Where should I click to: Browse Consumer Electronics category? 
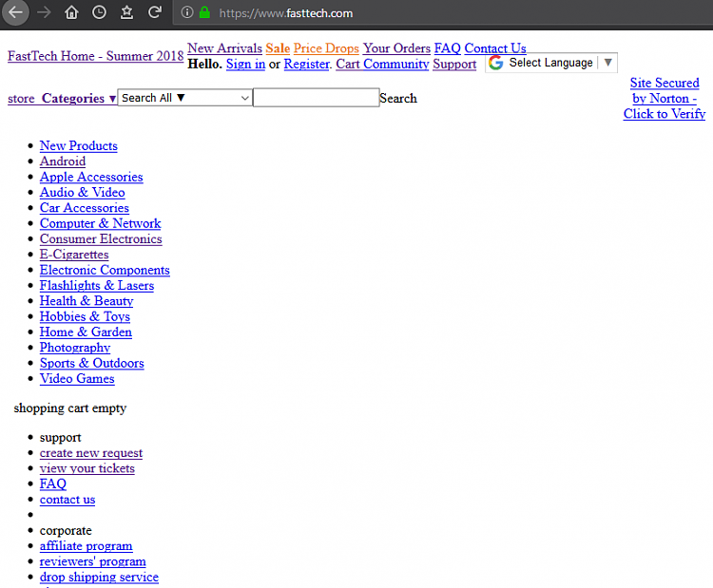(x=101, y=239)
